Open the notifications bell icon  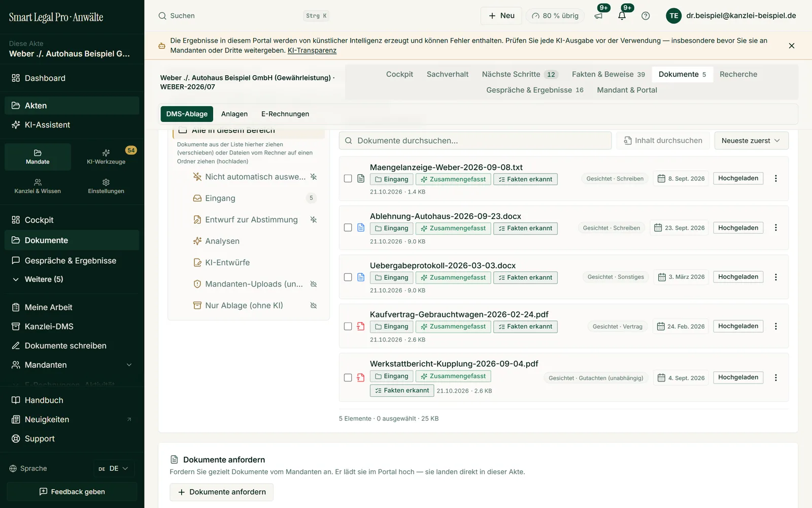pyautogui.click(x=622, y=16)
